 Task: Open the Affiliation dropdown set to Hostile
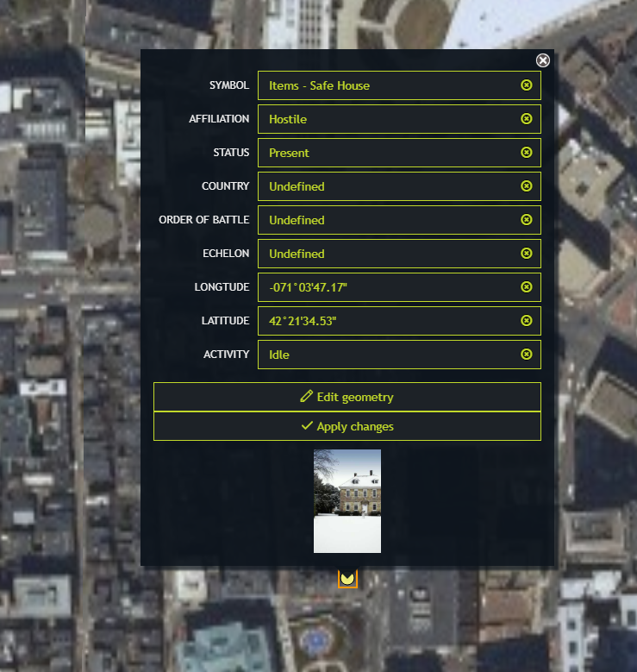point(388,119)
